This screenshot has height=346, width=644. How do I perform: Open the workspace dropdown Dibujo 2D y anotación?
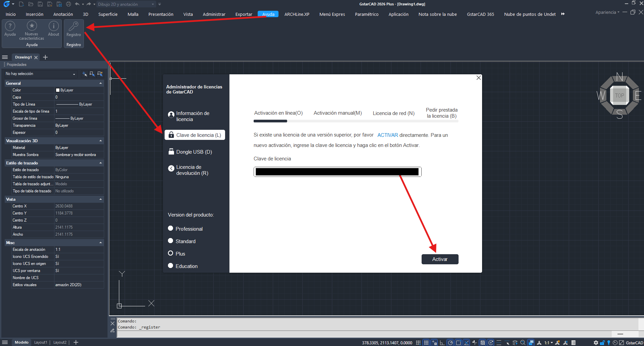(x=126, y=4)
